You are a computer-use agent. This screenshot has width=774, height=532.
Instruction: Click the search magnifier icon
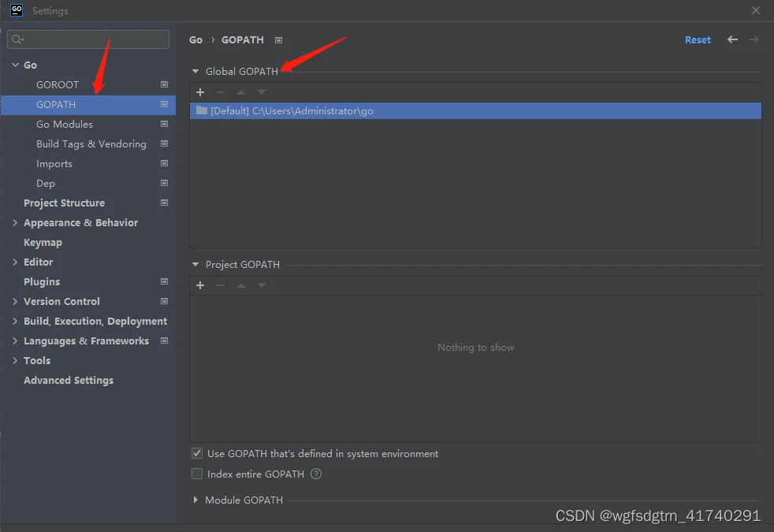click(17, 39)
